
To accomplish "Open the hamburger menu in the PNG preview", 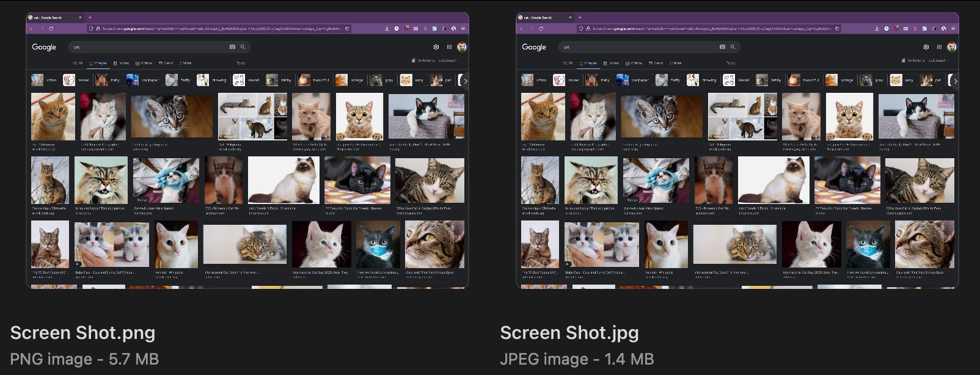I will pyautogui.click(x=463, y=29).
